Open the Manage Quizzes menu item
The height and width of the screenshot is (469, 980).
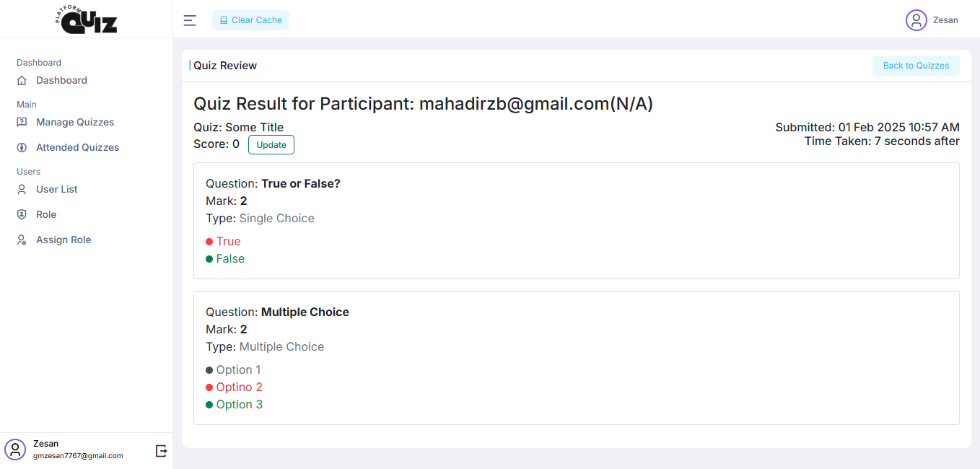[75, 122]
